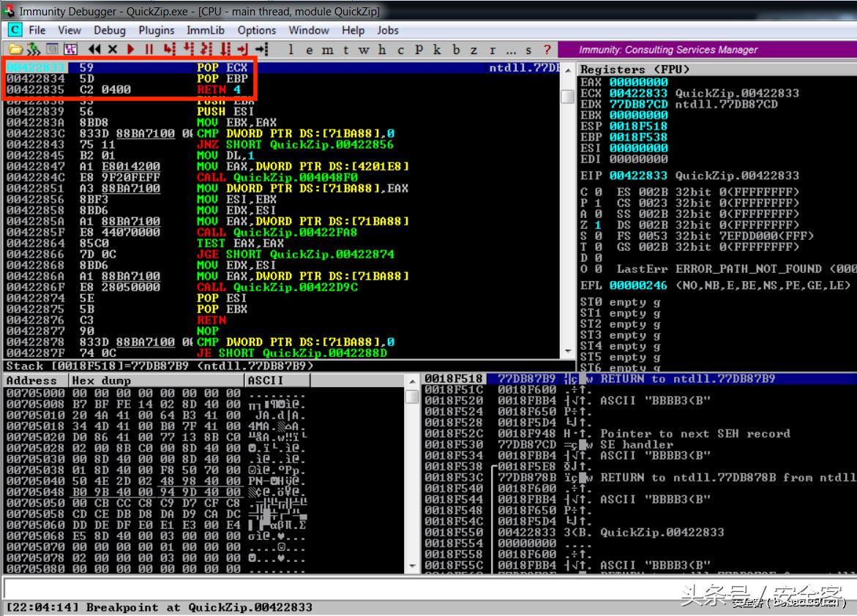Show Executable modules with the 'e' icon

(x=310, y=49)
